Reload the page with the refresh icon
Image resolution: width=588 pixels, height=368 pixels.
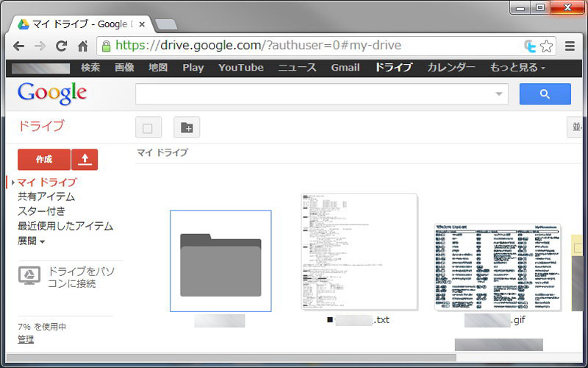coord(61,46)
